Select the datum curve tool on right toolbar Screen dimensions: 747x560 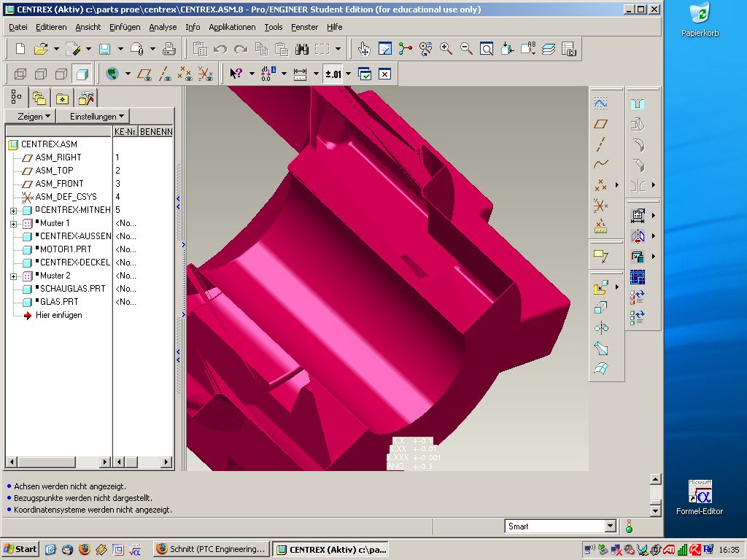601,164
